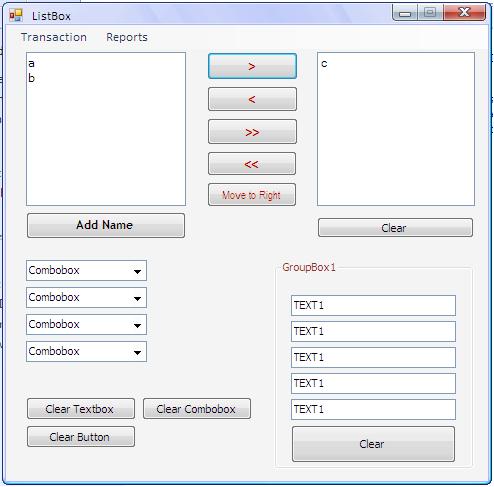
Task: Click the Clear Combobox button
Action: coord(197,409)
